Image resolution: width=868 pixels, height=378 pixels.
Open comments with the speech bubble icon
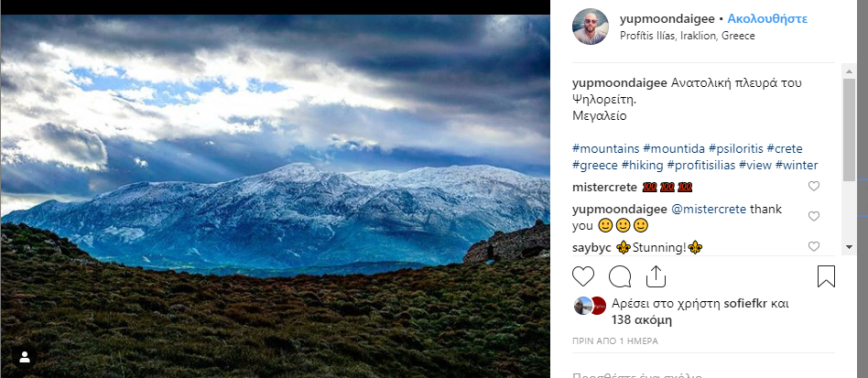[620, 275]
